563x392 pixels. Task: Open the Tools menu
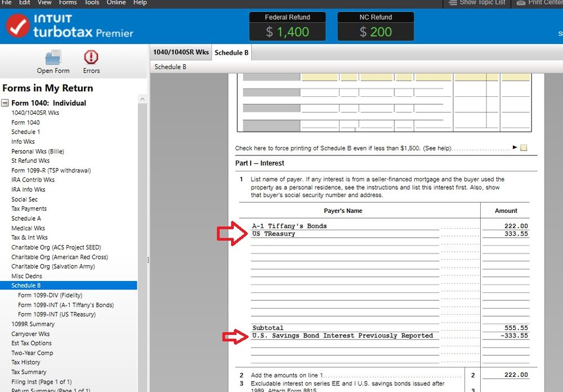(91, 2)
